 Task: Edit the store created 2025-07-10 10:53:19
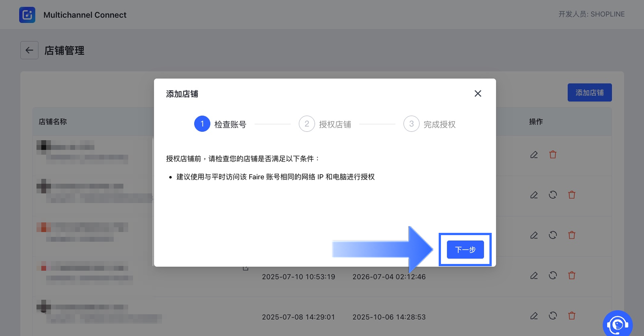pos(534,275)
